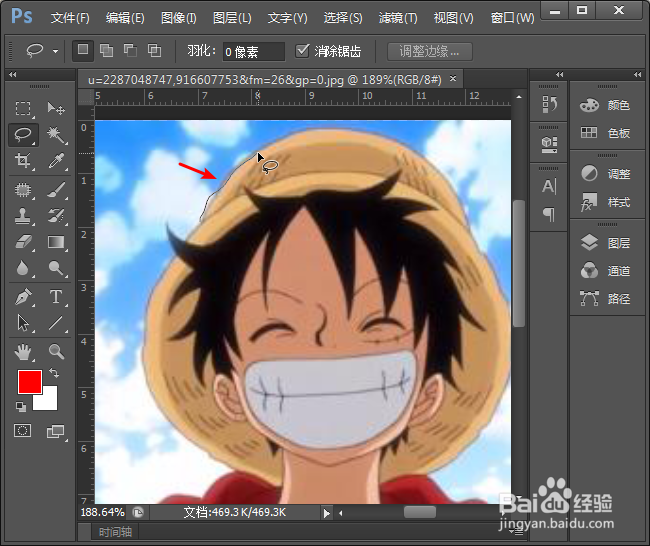Image resolution: width=650 pixels, height=546 pixels.
Task: Choose Add to Selection mode
Action: coord(107,51)
